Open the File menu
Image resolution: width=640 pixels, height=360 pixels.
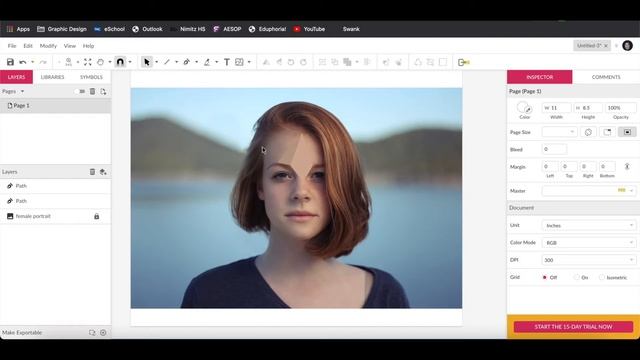click(12, 46)
